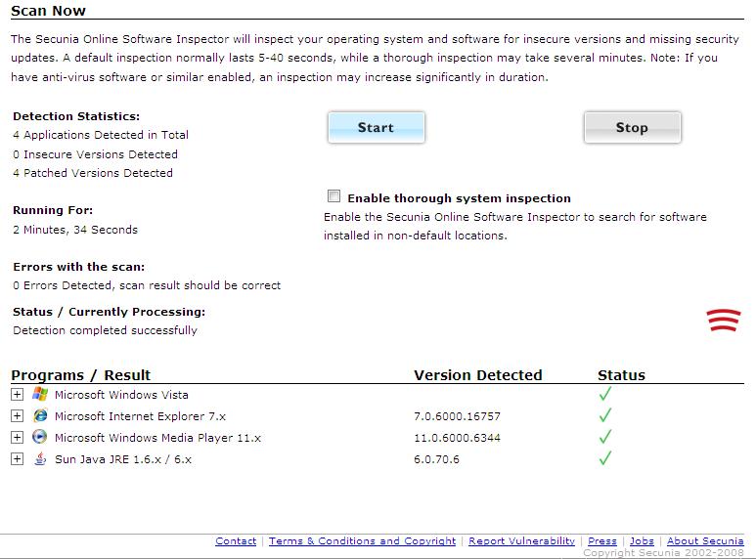Click the Status column header
Image resolution: width=756 pixels, height=559 pixels.
point(621,375)
